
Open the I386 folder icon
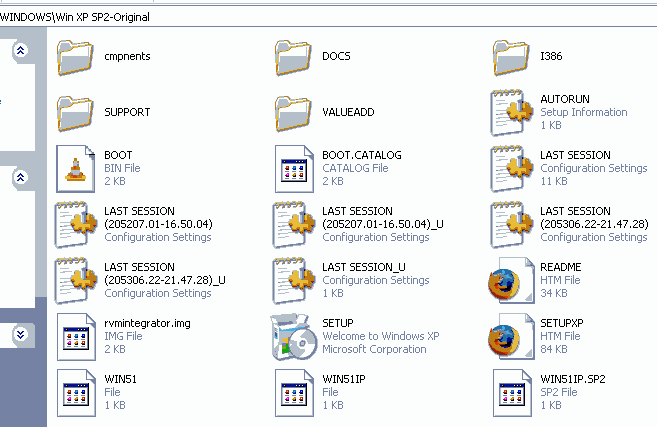coord(511,57)
